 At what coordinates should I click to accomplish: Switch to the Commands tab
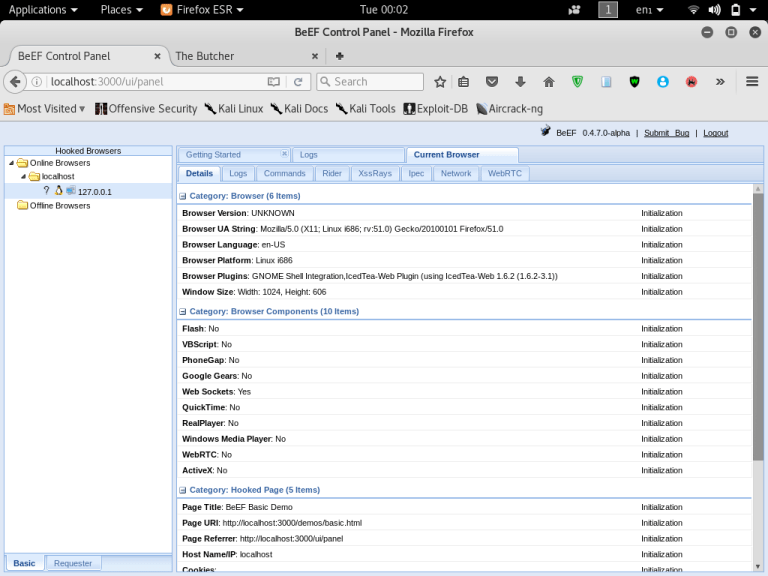coord(284,173)
